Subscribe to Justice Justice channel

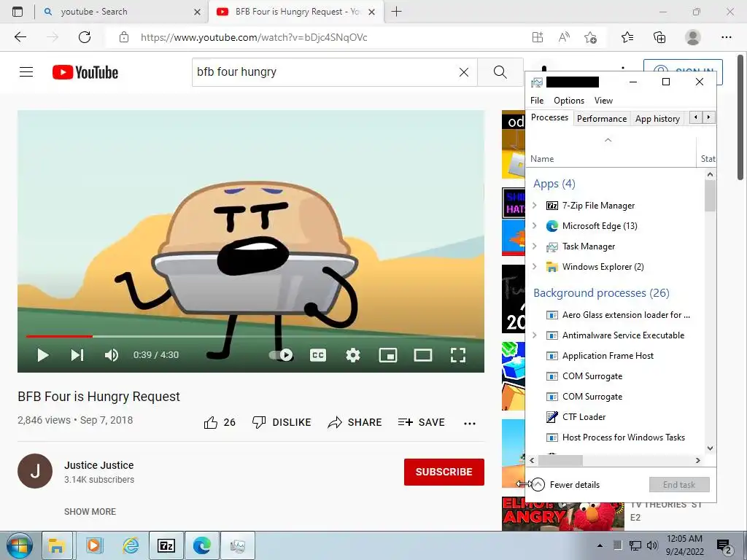pos(444,472)
